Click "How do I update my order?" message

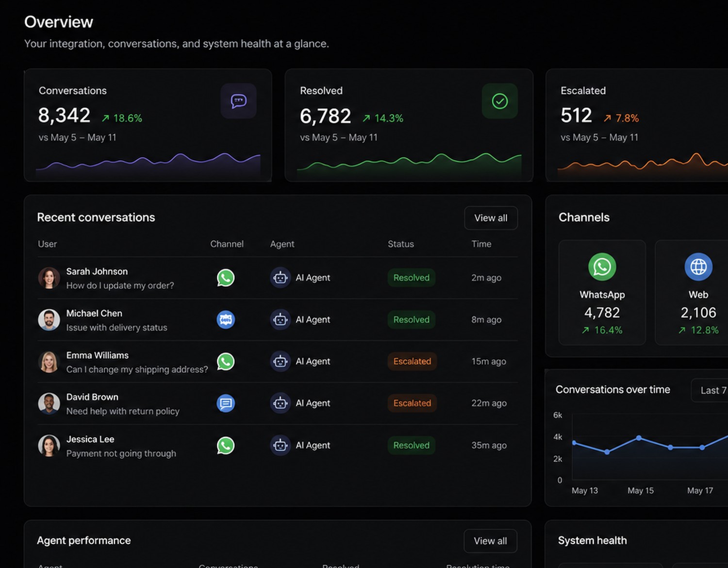(120, 285)
